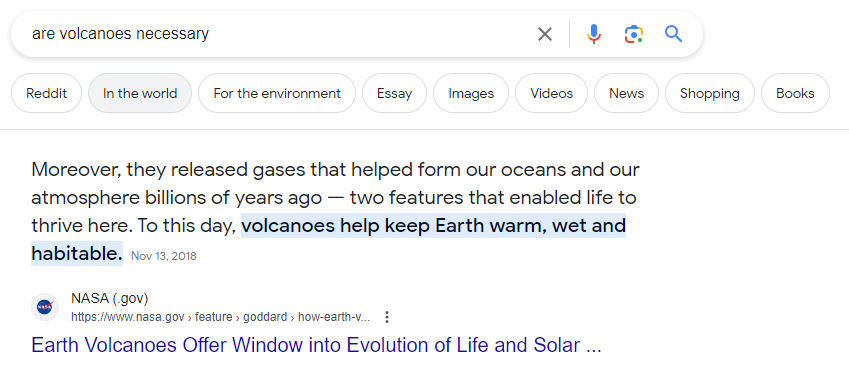Choose the "For the environment" filter chip
The image size is (849, 368).
tap(277, 93)
